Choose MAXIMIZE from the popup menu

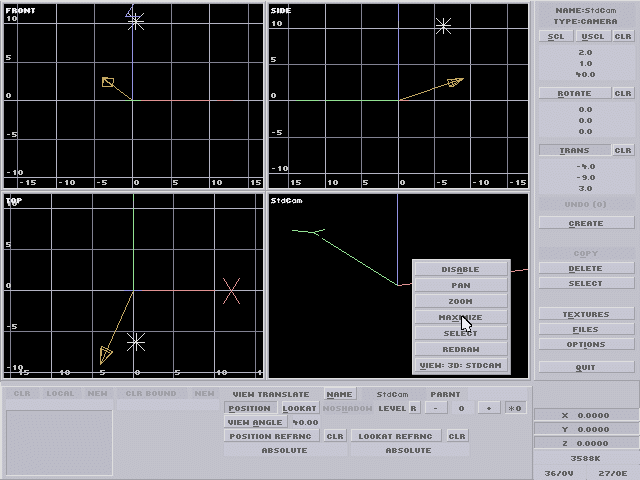click(460, 317)
